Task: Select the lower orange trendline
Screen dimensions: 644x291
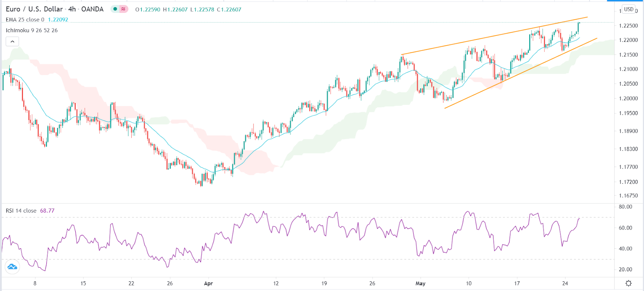Action: [521, 73]
